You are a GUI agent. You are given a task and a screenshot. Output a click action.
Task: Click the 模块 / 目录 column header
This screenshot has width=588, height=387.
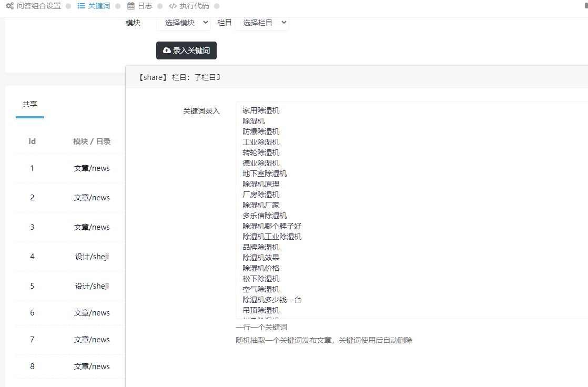point(92,141)
